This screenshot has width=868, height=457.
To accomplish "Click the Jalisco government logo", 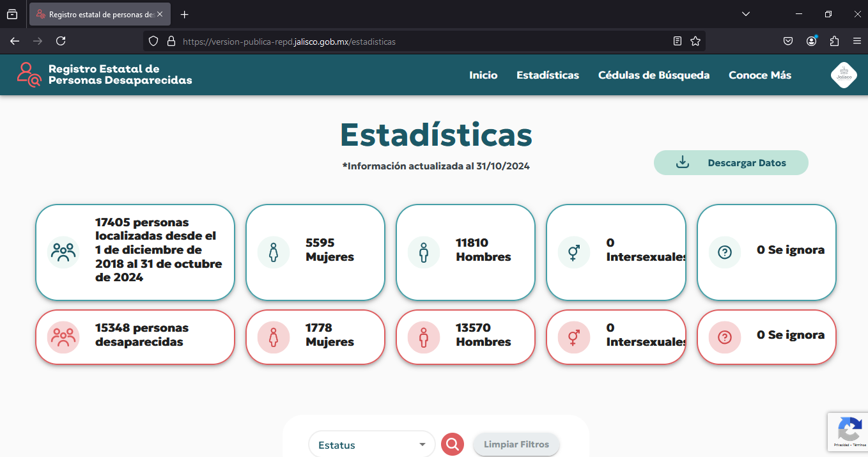I will (x=843, y=75).
